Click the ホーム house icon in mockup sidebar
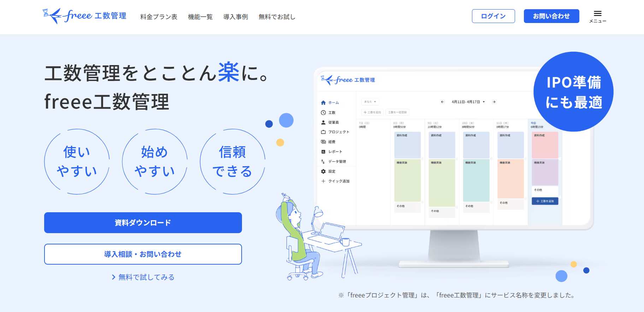The width and height of the screenshot is (644, 312). [x=323, y=103]
